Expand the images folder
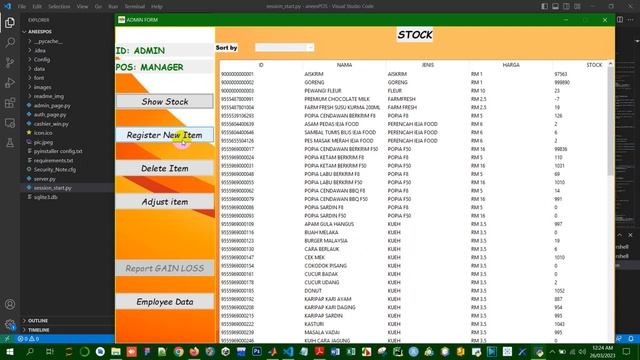 (x=42, y=87)
